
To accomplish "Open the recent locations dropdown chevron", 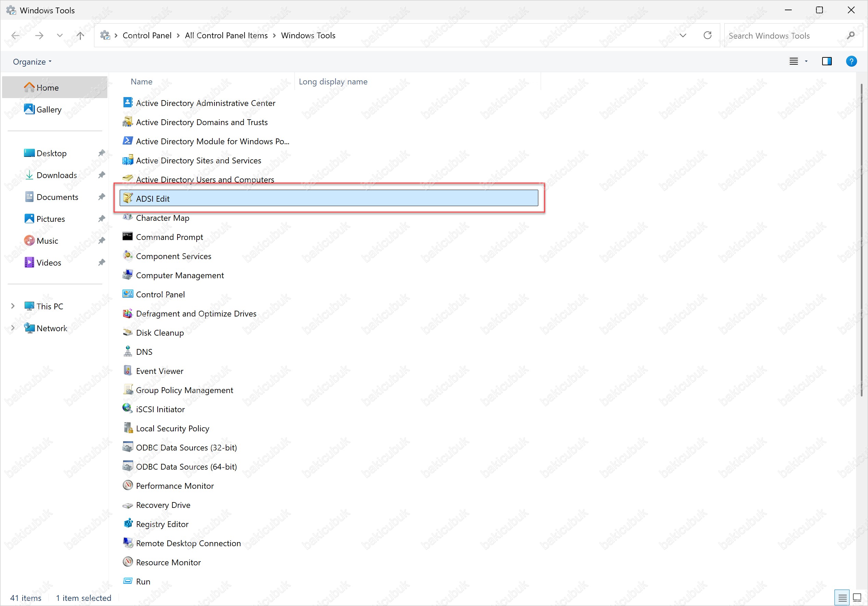I will pos(60,36).
